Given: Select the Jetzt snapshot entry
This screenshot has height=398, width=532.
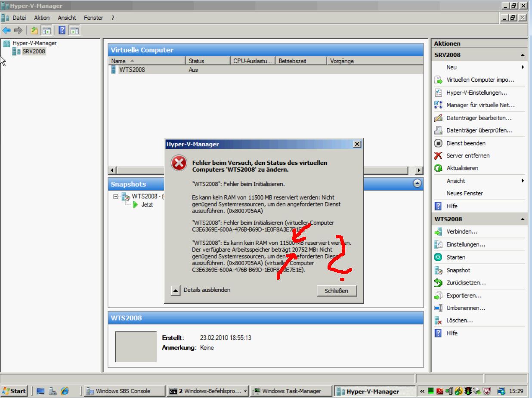Looking at the screenshot, I should [x=147, y=205].
